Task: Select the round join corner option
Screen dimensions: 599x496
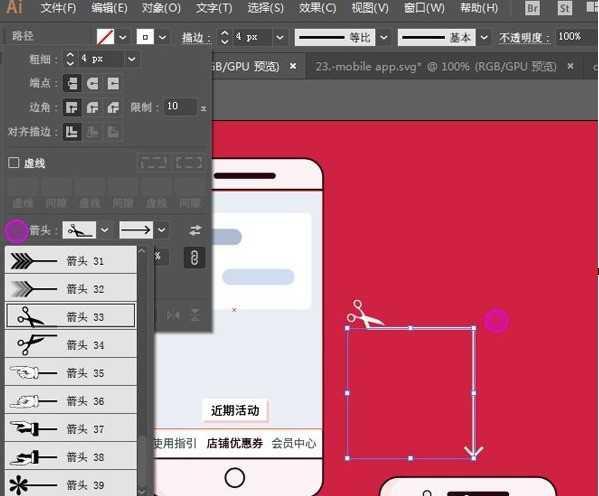Action: pos(92,107)
